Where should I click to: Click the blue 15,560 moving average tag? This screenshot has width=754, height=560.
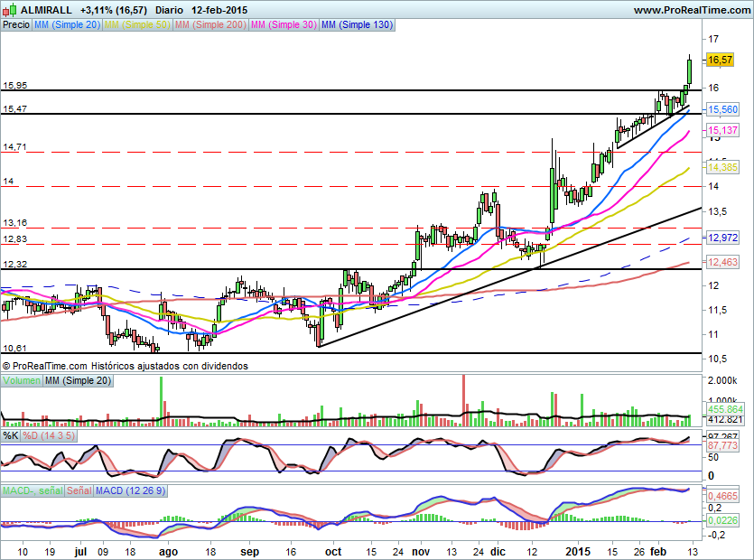coord(721,109)
